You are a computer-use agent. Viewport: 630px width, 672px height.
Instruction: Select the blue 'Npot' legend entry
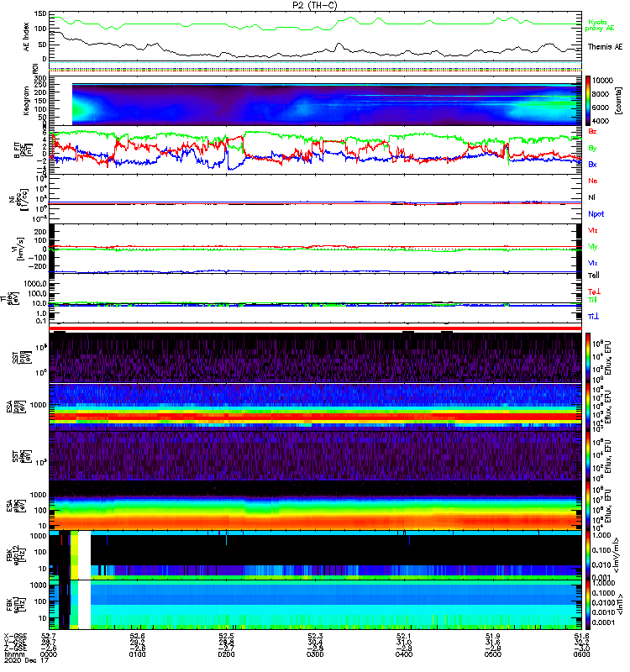(x=596, y=214)
